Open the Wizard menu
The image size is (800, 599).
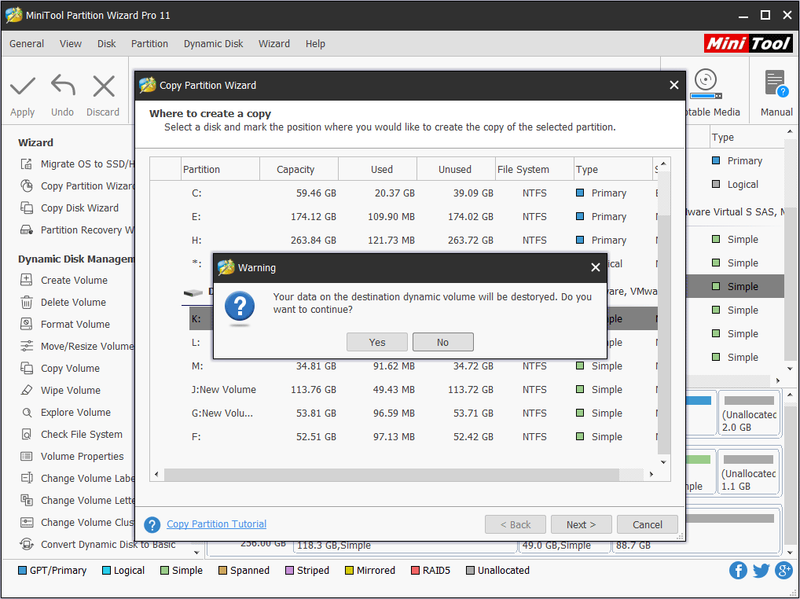pos(274,44)
